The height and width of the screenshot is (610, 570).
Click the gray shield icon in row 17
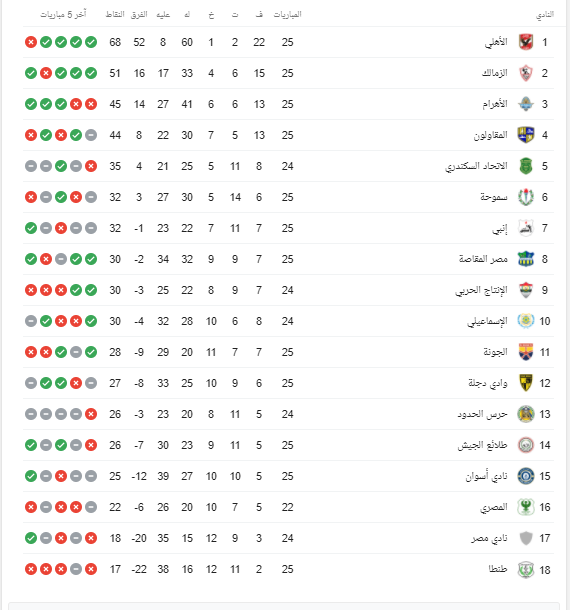click(526, 538)
